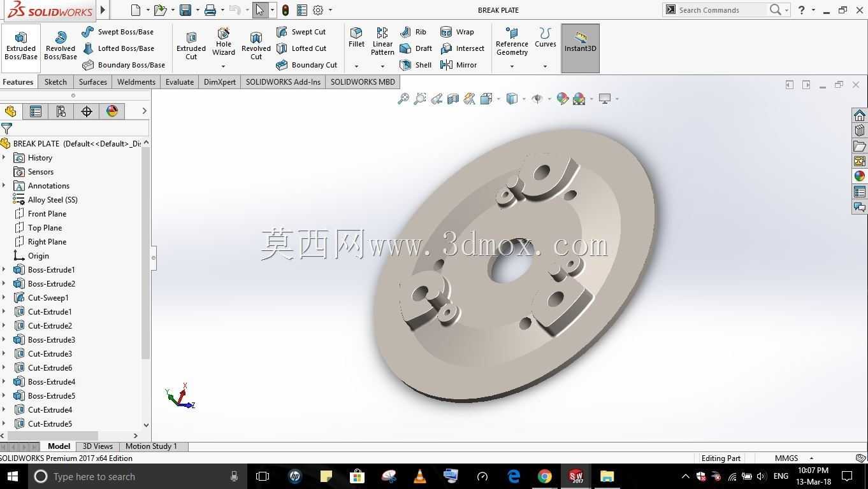Click the Mirror tool
Viewport: 868px width, 489px height.
click(458, 65)
